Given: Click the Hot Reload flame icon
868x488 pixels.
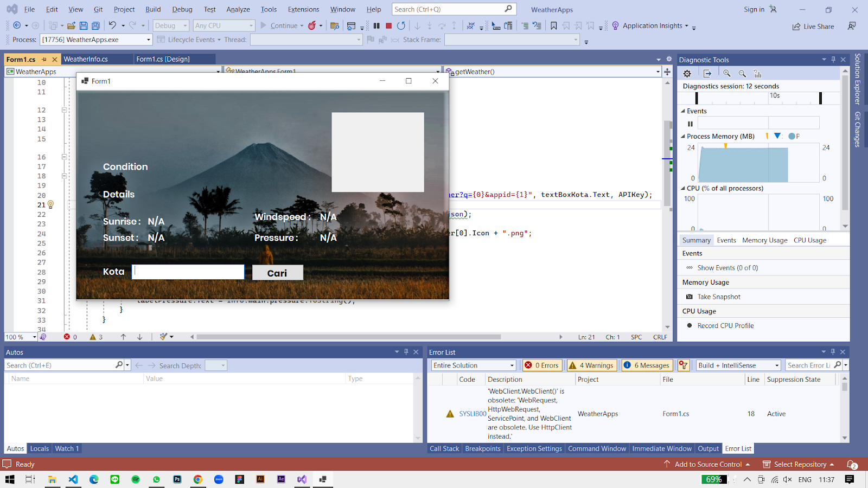Looking at the screenshot, I should (x=312, y=25).
